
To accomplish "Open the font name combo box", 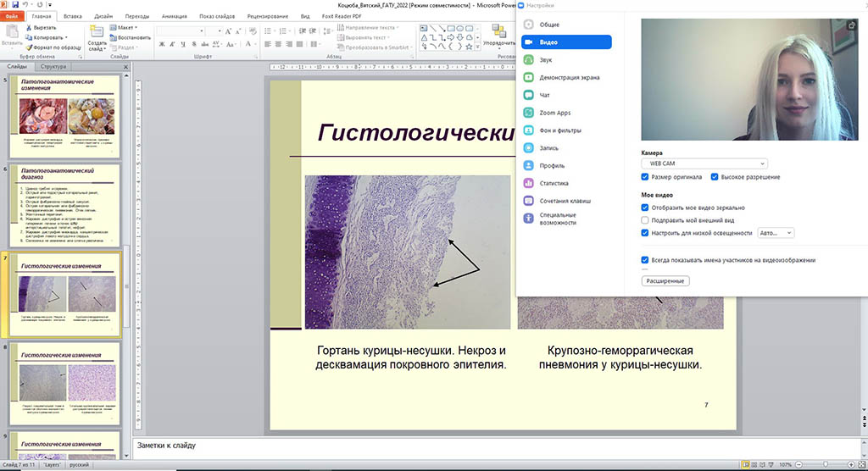I will (x=181, y=31).
